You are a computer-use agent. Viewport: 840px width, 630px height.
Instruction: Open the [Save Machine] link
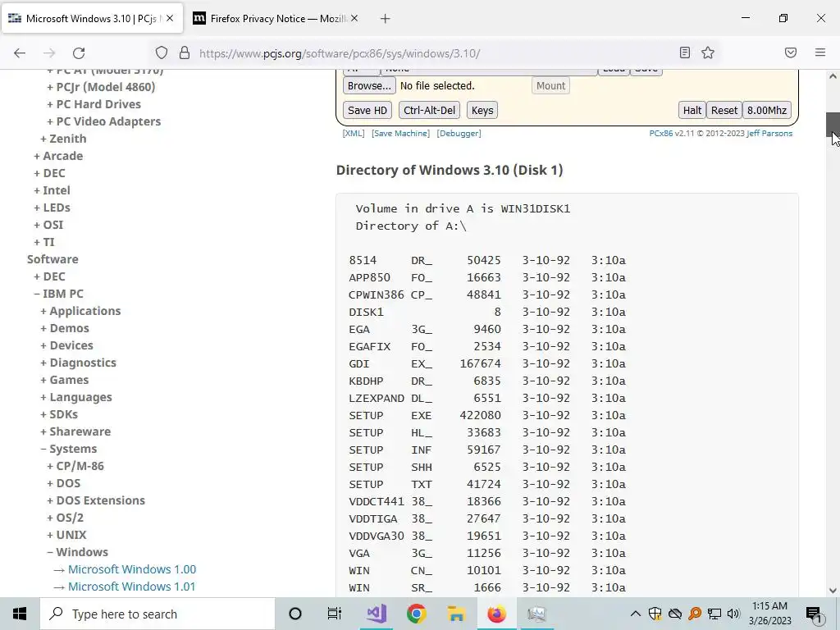pyautogui.click(x=400, y=134)
